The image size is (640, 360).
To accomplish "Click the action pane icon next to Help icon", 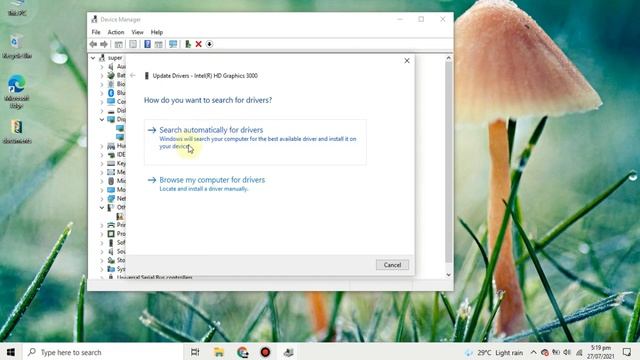I will click(158, 44).
